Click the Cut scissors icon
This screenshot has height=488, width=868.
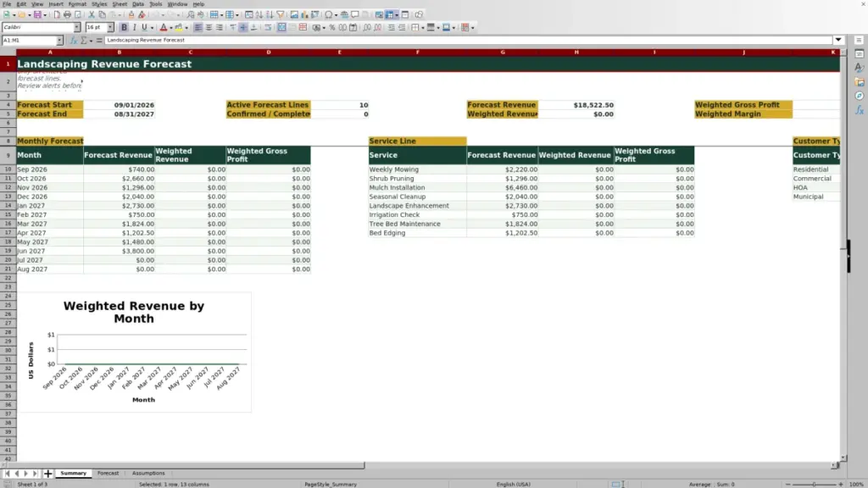(92, 15)
